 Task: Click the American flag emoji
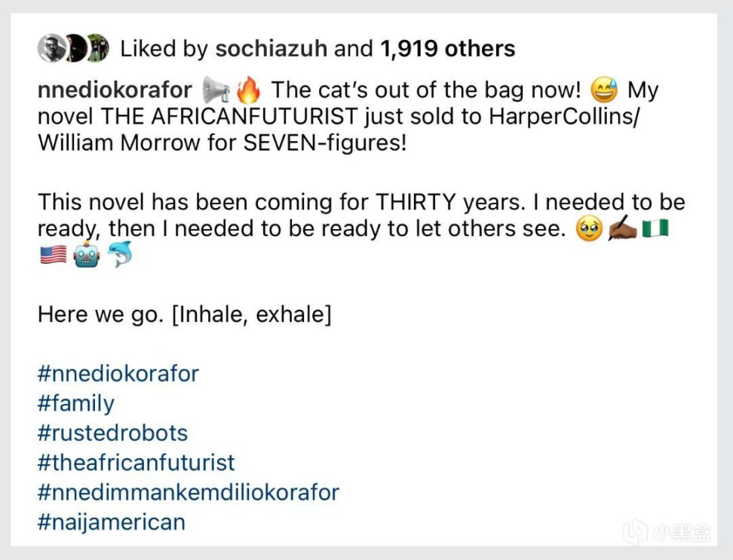[54, 256]
